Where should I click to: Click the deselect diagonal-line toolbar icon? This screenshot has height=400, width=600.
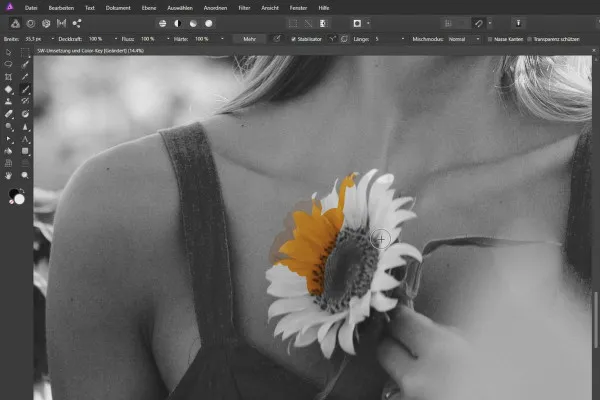click(308, 24)
